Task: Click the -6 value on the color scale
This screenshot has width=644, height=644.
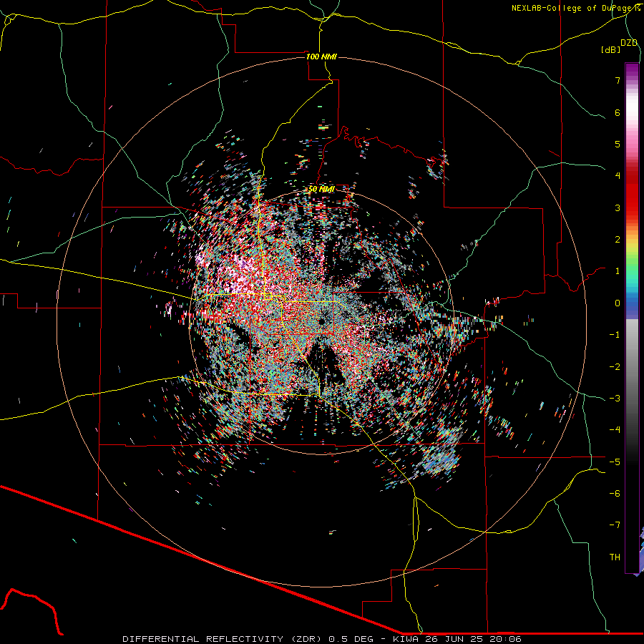Action: point(615,493)
